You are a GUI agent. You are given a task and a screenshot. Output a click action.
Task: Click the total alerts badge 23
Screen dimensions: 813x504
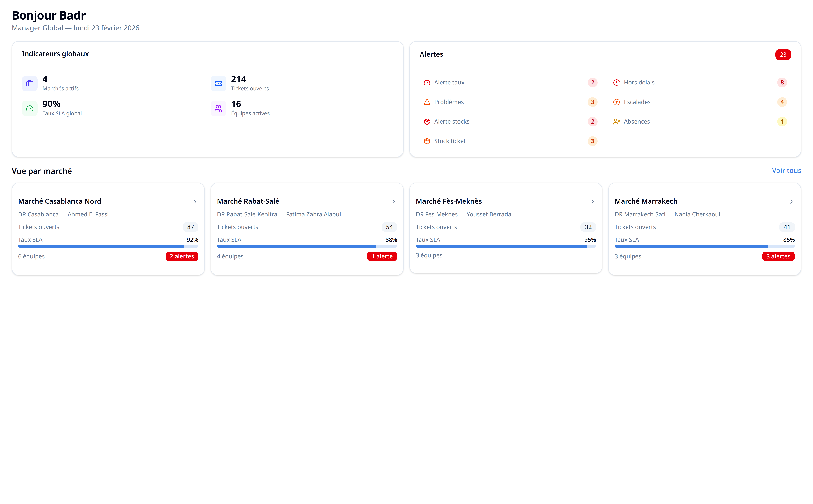pos(783,55)
